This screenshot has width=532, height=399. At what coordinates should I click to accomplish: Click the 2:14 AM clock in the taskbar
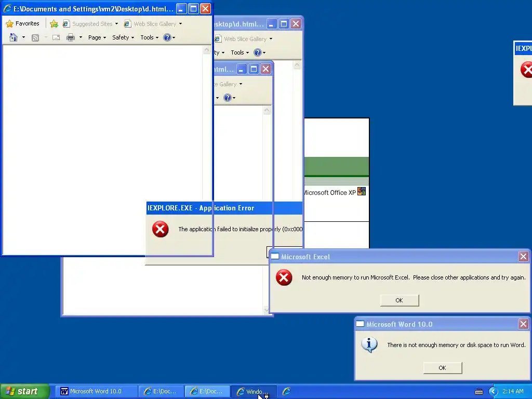coord(513,391)
